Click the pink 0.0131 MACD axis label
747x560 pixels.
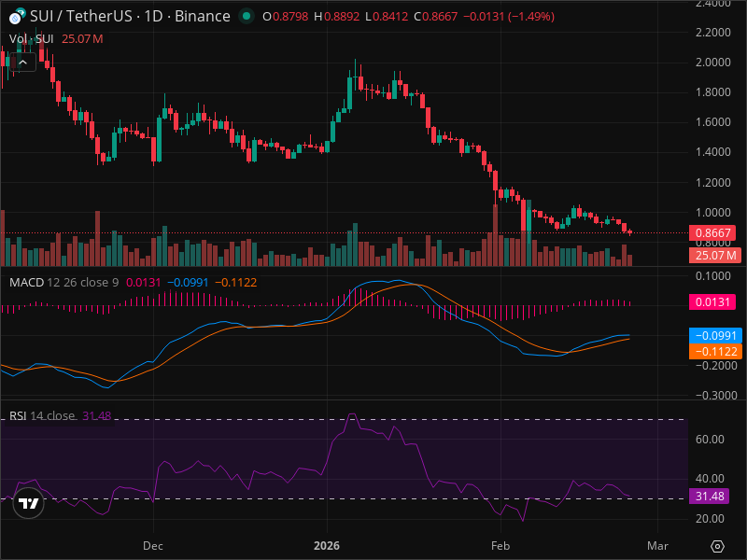pyautogui.click(x=712, y=301)
